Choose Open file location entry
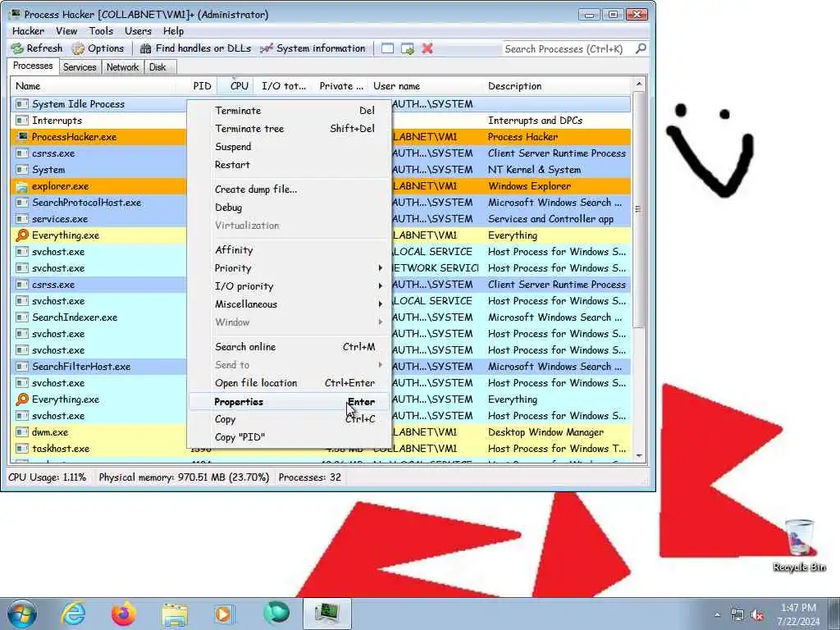Image resolution: width=840 pixels, height=630 pixels. (290, 383)
